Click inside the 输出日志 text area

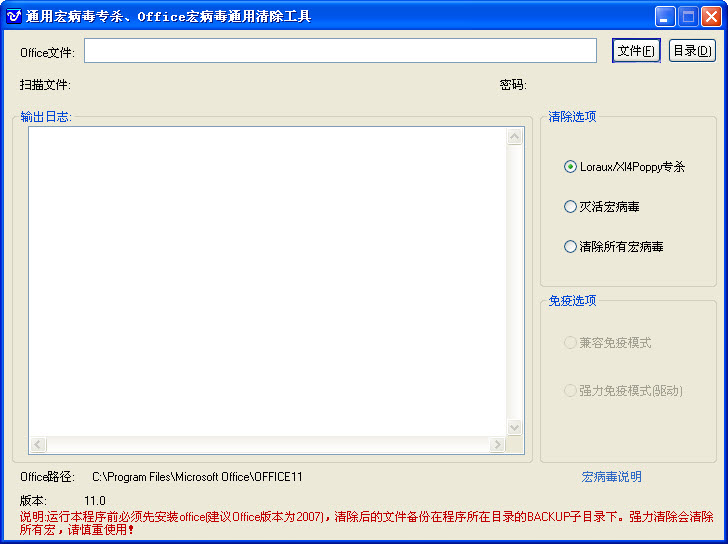pos(267,280)
